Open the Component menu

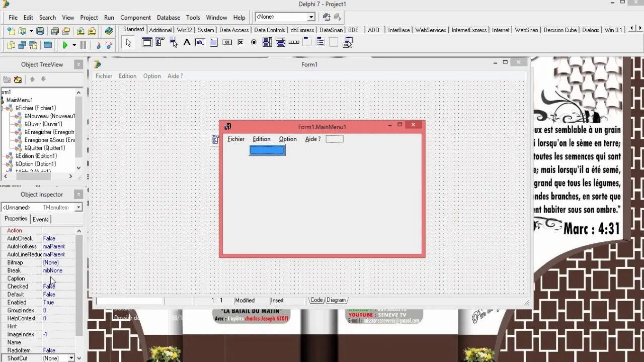point(135,18)
